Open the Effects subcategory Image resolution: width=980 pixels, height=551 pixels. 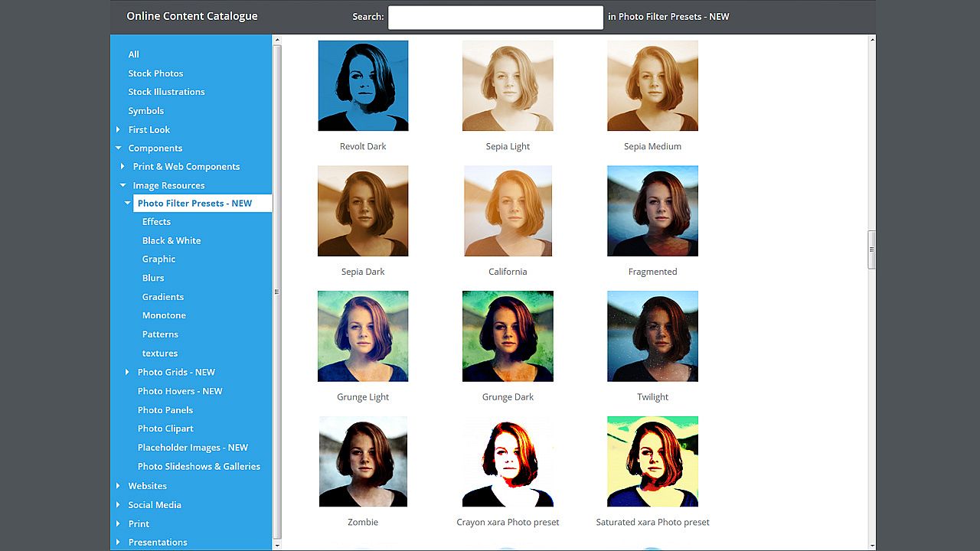tap(156, 222)
